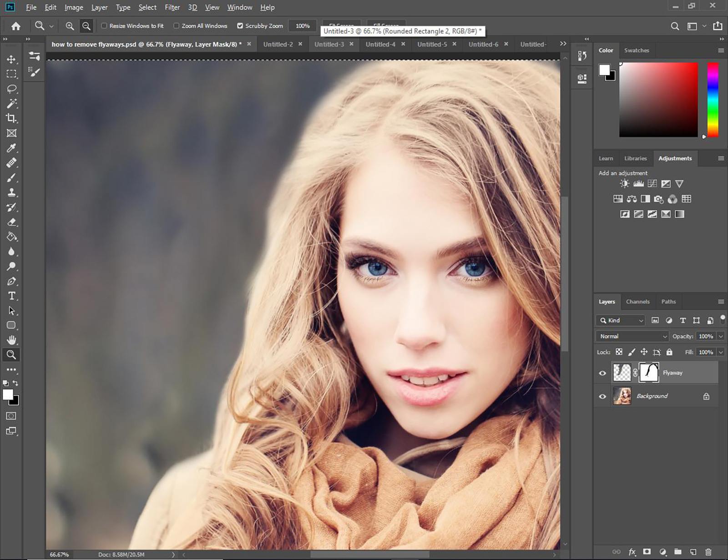This screenshot has width=728, height=560.
Task: Click the rainbow hue slider strip
Action: click(713, 99)
